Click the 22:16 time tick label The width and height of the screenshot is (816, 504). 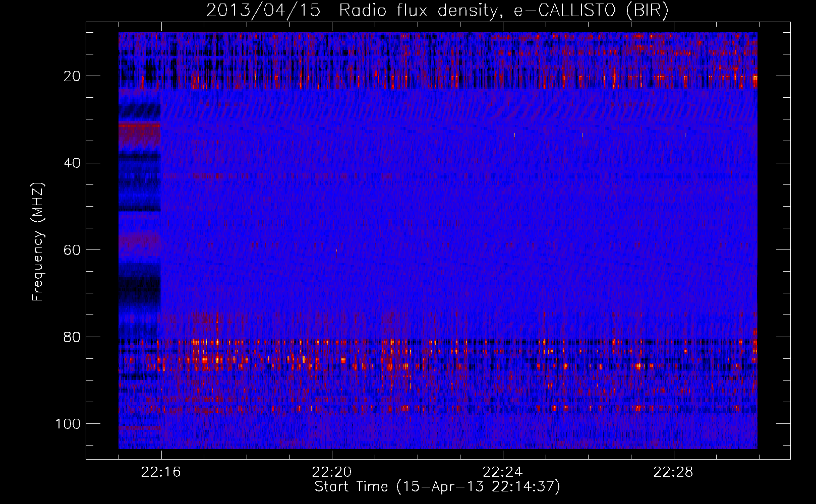click(x=161, y=472)
